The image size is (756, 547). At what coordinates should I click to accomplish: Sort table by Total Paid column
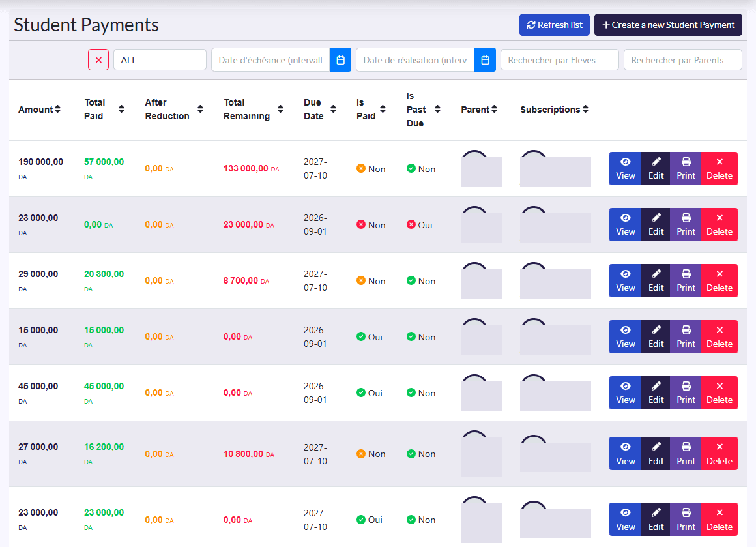104,110
